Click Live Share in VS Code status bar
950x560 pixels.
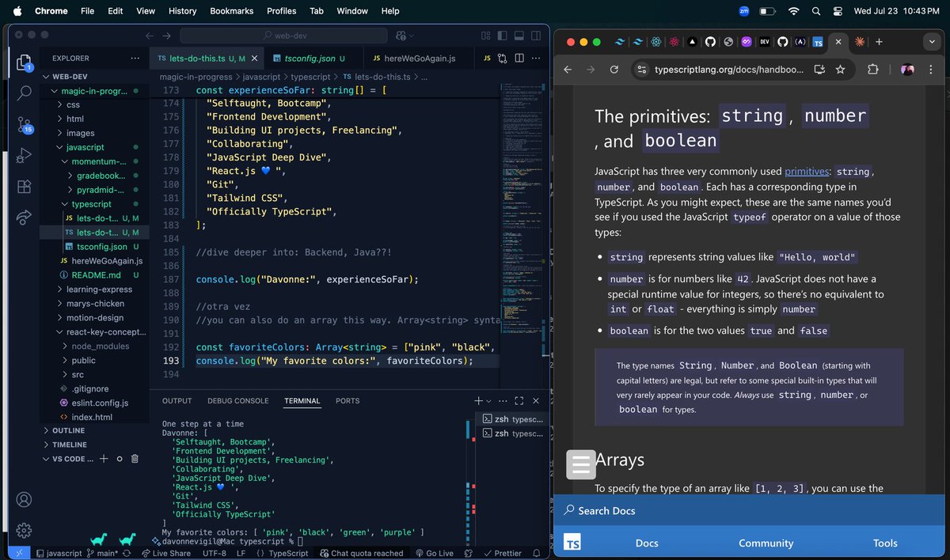tap(166, 554)
